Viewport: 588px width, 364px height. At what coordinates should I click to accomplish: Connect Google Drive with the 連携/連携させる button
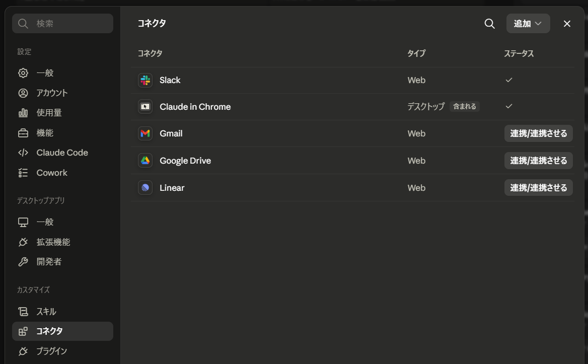pos(538,161)
